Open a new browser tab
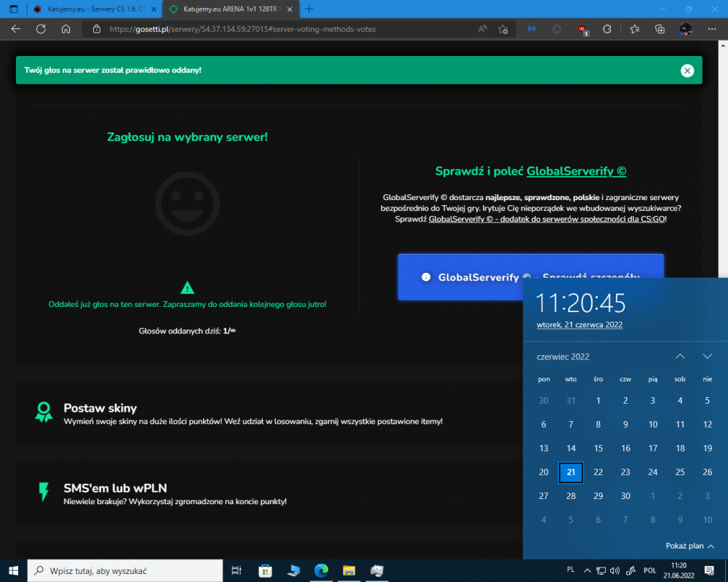 pos(309,9)
